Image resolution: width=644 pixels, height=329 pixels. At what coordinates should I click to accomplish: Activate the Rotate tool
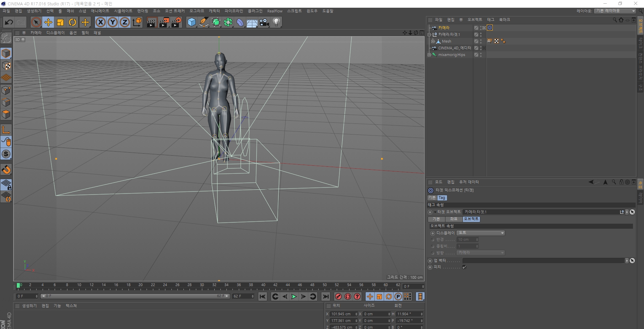coord(72,22)
